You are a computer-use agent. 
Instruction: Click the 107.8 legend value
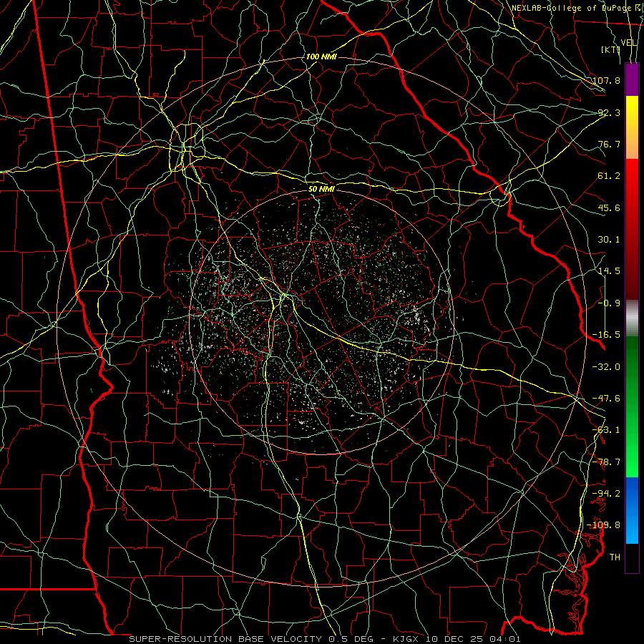pyautogui.click(x=606, y=80)
